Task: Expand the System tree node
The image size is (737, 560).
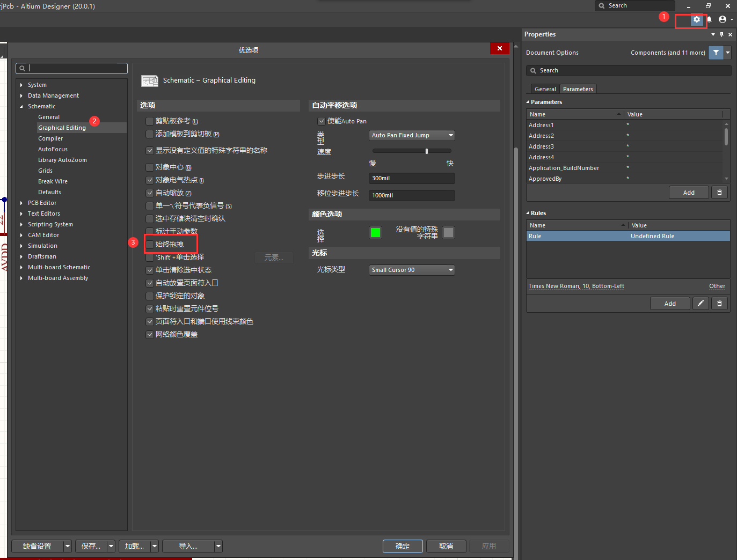Action: click(21, 85)
